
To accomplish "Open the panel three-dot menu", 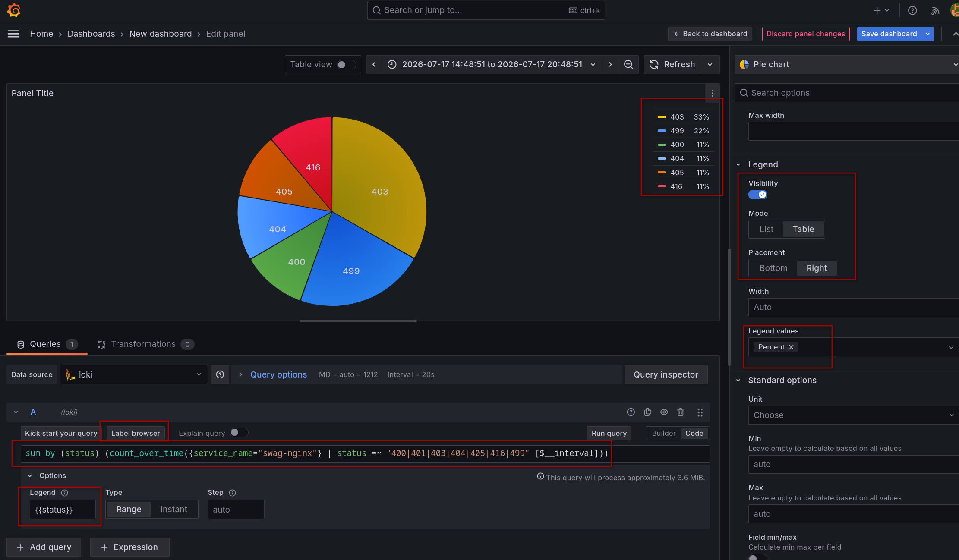I will [712, 93].
